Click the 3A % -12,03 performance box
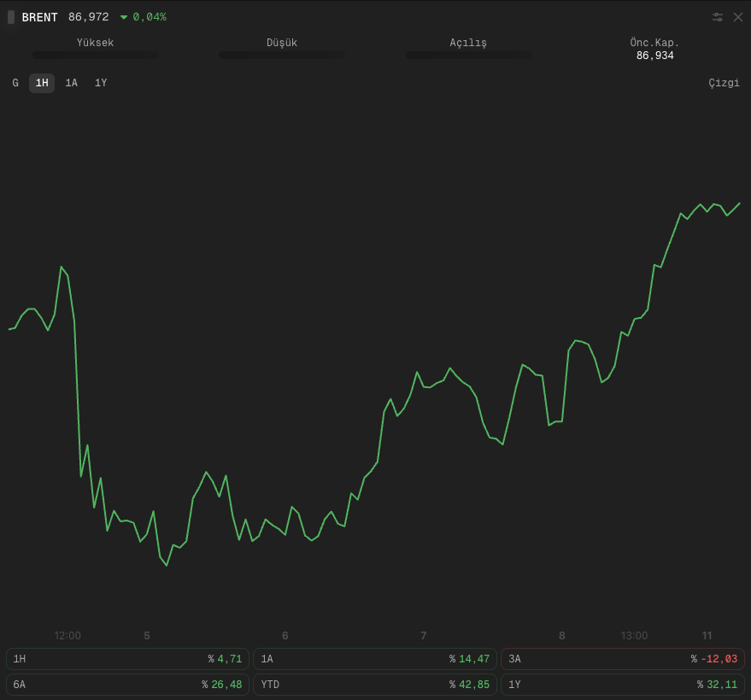Viewport: 751px width, 700px height. [x=623, y=659]
